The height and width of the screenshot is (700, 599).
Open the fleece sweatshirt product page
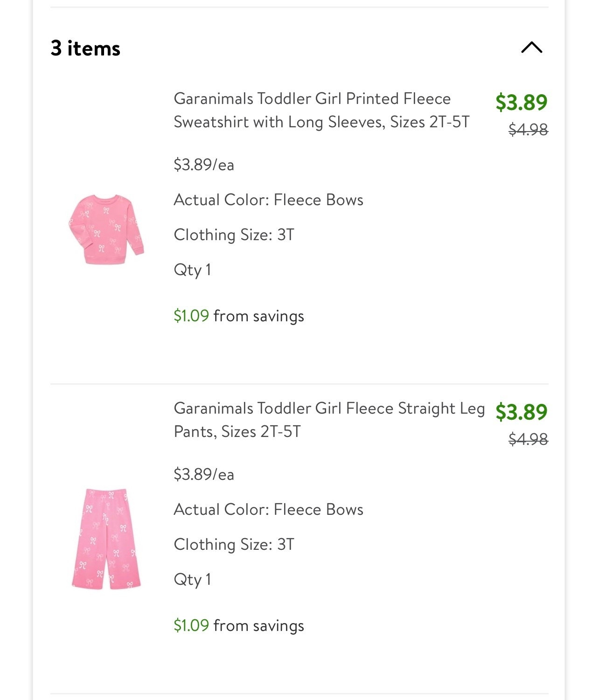pos(322,111)
